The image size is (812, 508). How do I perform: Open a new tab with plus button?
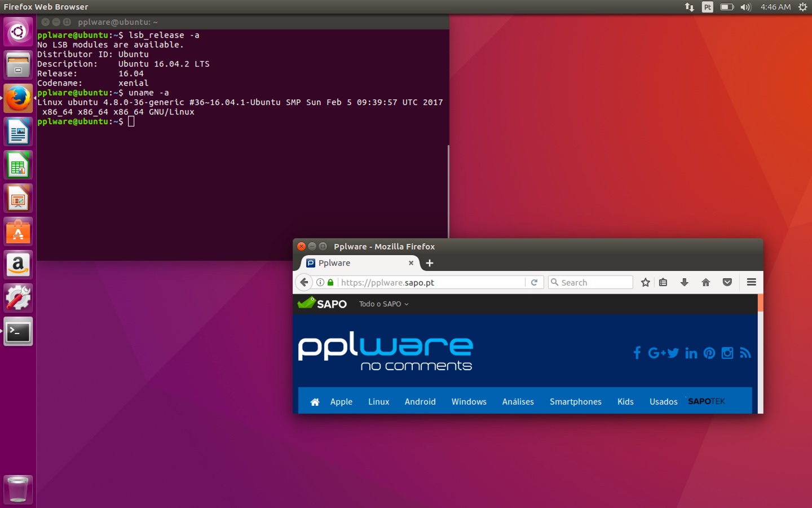tap(430, 263)
